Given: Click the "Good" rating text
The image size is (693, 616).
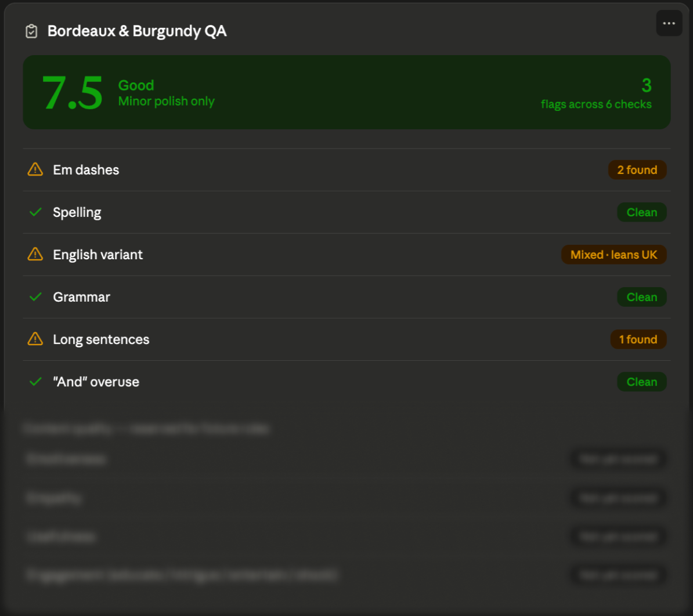Looking at the screenshot, I should 136,85.
